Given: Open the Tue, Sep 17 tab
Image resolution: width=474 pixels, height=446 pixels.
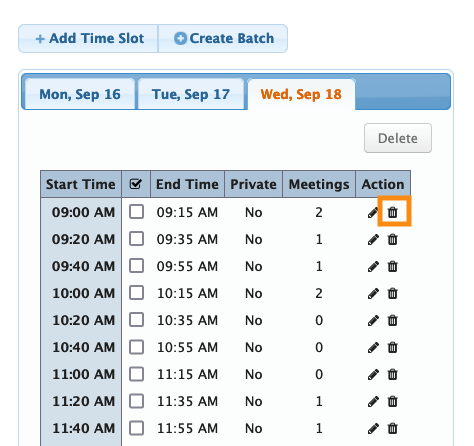Looking at the screenshot, I should (191, 94).
